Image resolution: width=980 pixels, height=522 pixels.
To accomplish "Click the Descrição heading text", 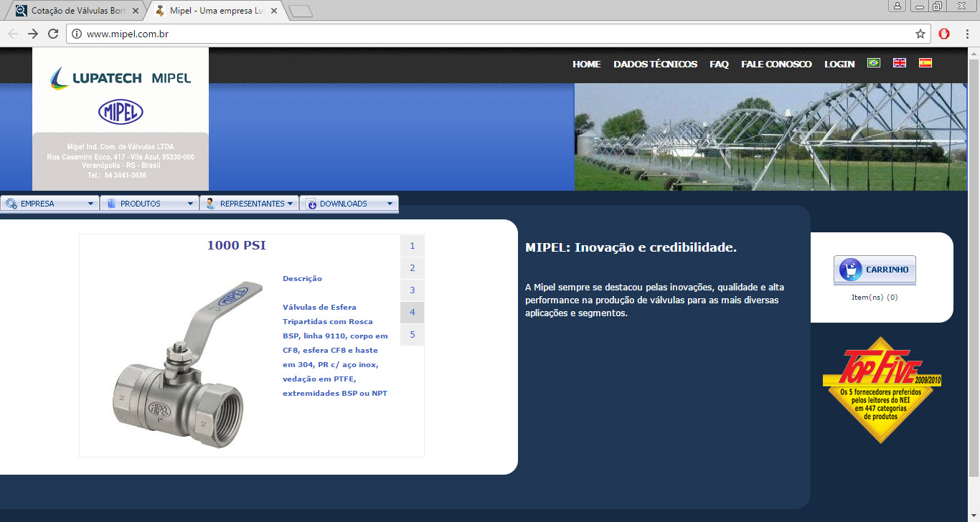I will click(x=302, y=278).
